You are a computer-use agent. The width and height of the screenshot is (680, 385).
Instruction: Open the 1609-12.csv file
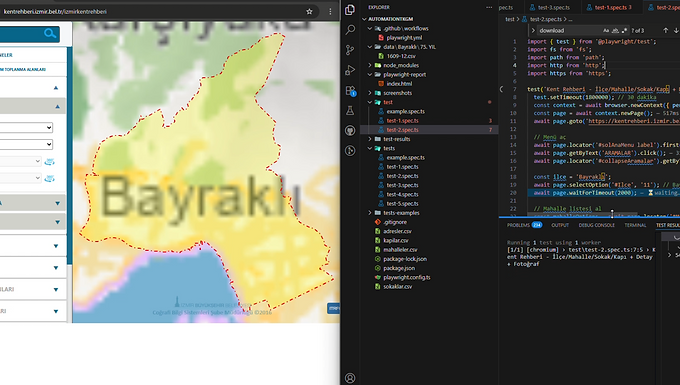[x=401, y=56]
